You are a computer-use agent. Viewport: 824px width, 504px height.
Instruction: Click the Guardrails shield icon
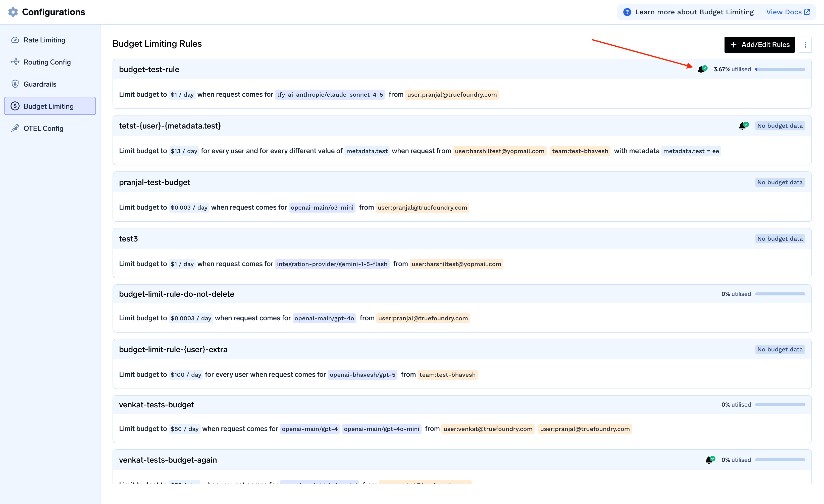pos(15,84)
